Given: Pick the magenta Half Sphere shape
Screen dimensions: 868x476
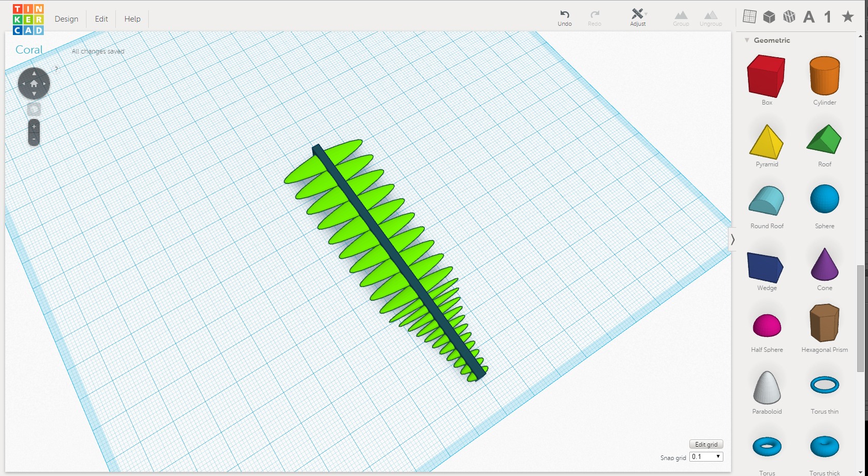Looking at the screenshot, I should [767, 325].
